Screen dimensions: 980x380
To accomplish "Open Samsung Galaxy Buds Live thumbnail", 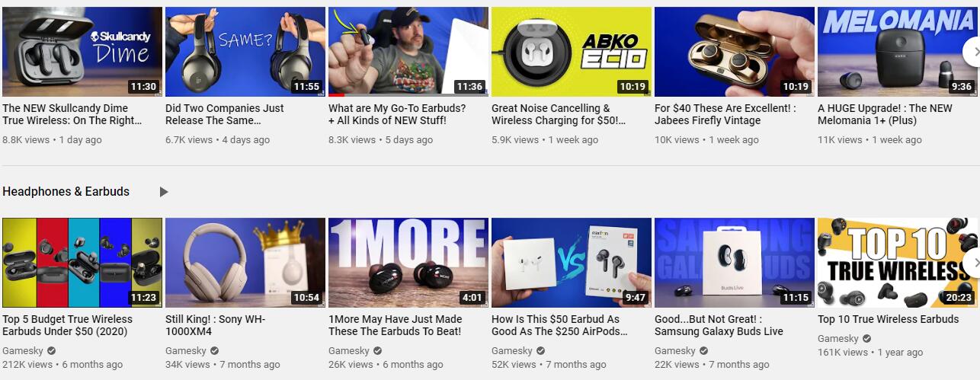I will (735, 263).
